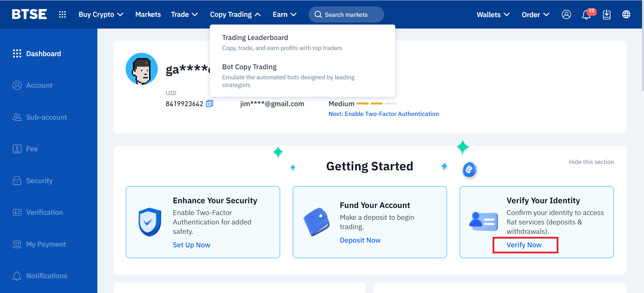Viewport: 644px width, 293px height.
Task: Click the Account icon in sidebar
Action: pos(17,85)
